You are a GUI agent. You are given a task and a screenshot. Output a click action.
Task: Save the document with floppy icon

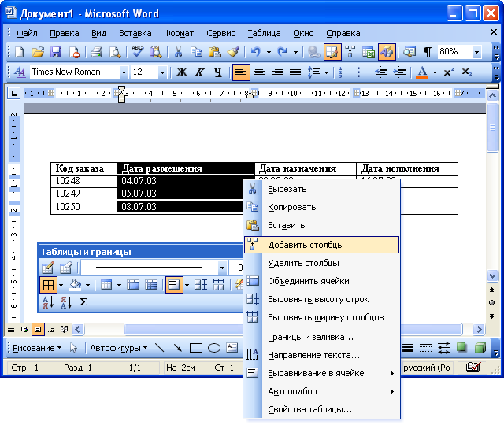(x=56, y=52)
